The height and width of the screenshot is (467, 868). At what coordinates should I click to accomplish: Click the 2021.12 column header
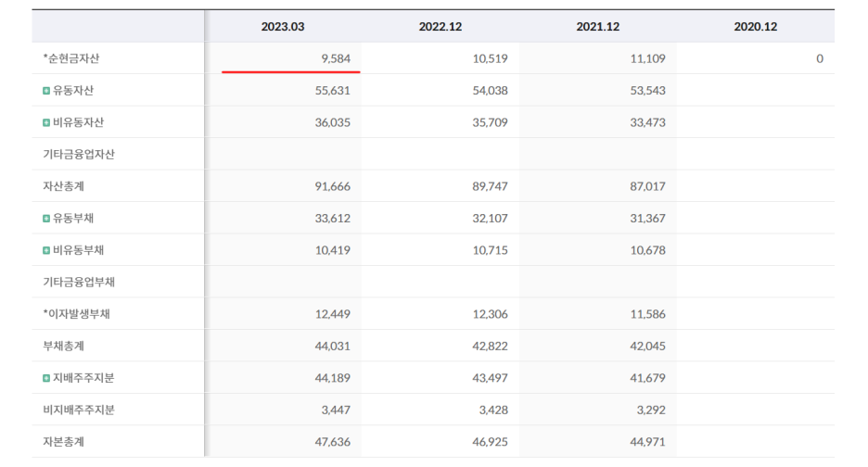pos(598,27)
